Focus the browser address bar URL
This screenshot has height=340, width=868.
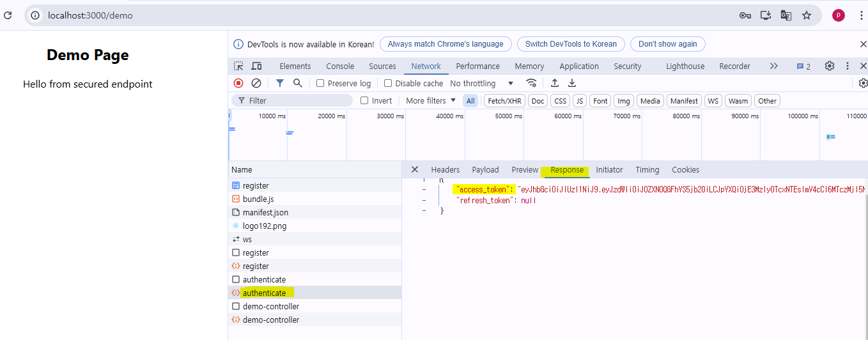pyautogui.click(x=90, y=15)
